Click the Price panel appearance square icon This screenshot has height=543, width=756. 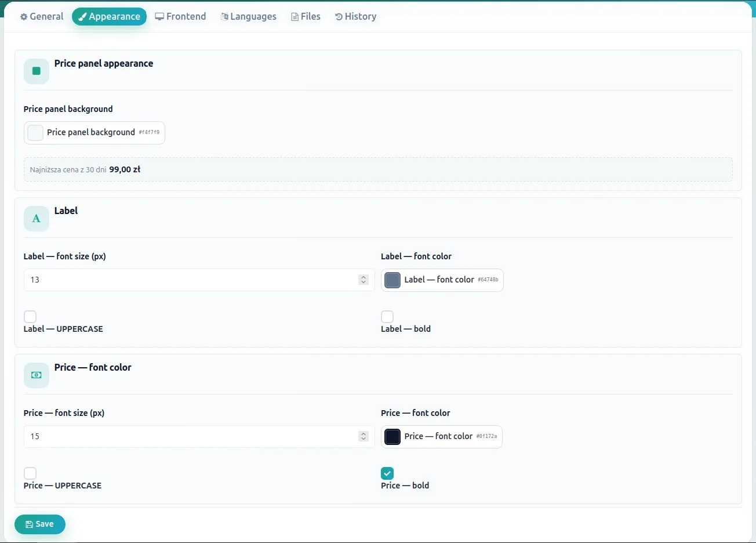(37, 71)
